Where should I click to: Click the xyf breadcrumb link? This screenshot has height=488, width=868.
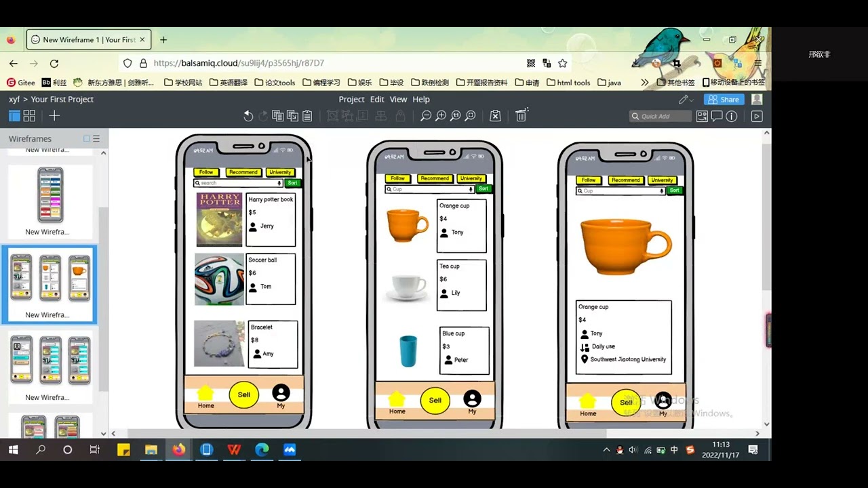click(x=14, y=100)
